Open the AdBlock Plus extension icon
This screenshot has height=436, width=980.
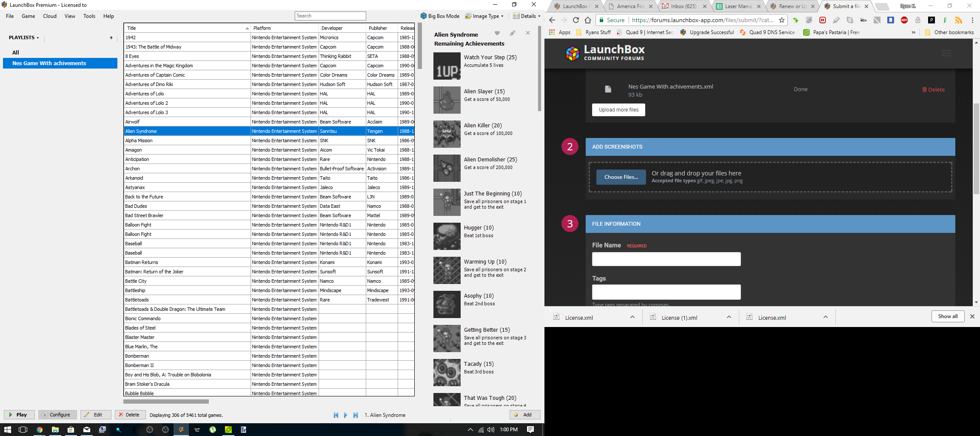point(904,20)
